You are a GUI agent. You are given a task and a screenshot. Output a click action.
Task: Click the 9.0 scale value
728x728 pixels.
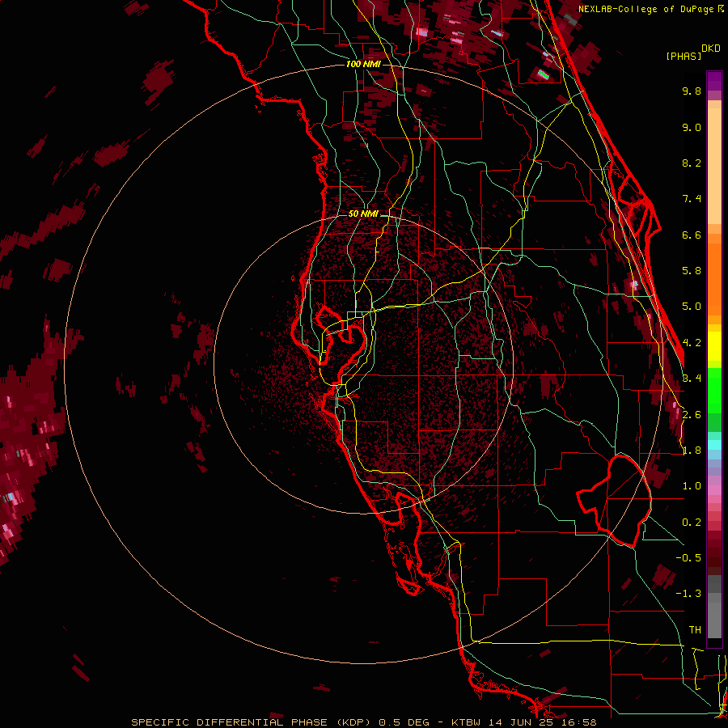(692, 127)
